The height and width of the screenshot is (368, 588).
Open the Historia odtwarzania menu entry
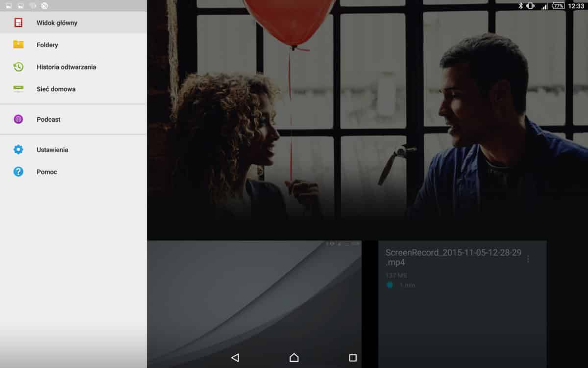pos(66,67)
